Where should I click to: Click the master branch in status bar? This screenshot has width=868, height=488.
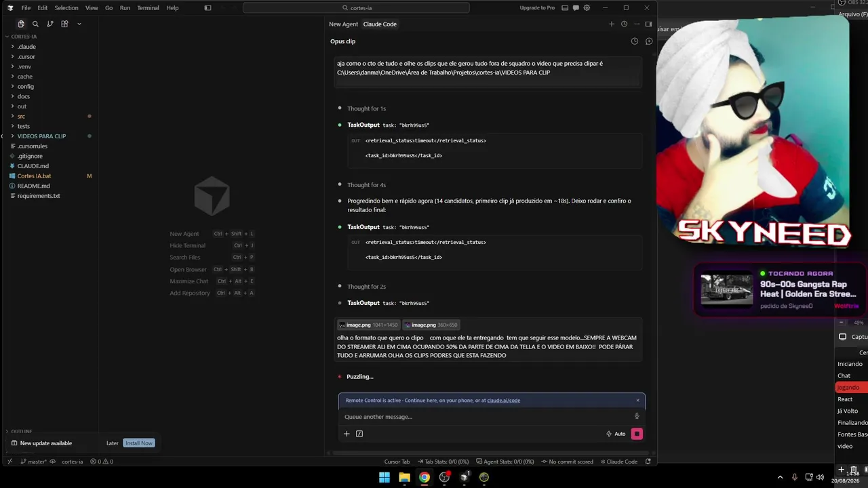pyautogui.click(x=34, y=462)
